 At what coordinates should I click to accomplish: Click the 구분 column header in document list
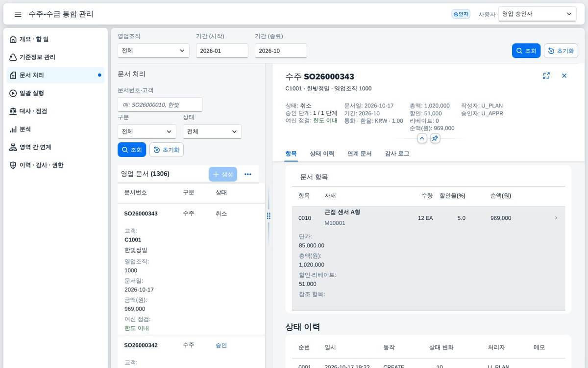[189, 193]
